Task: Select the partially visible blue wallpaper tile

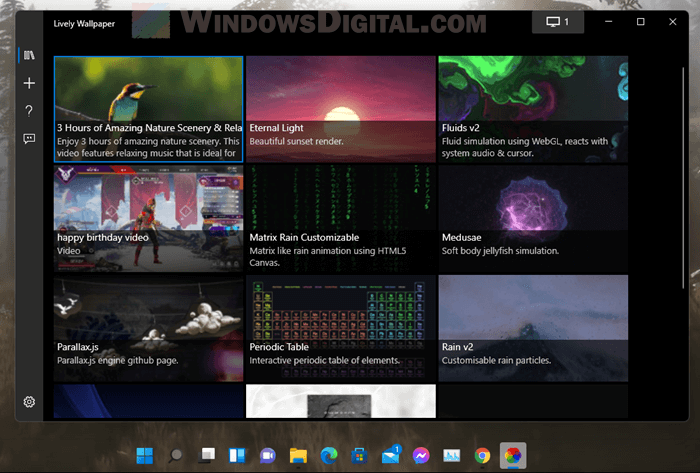Action: click(149, 401)
